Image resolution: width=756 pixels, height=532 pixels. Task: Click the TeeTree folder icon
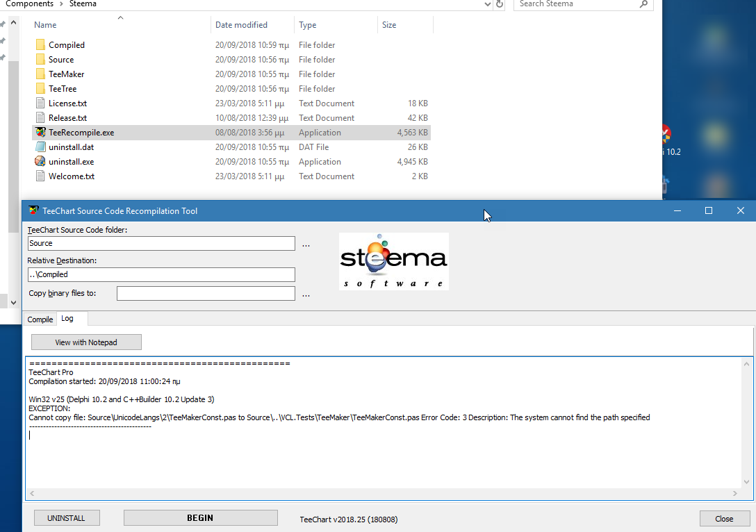pos(40,89)
